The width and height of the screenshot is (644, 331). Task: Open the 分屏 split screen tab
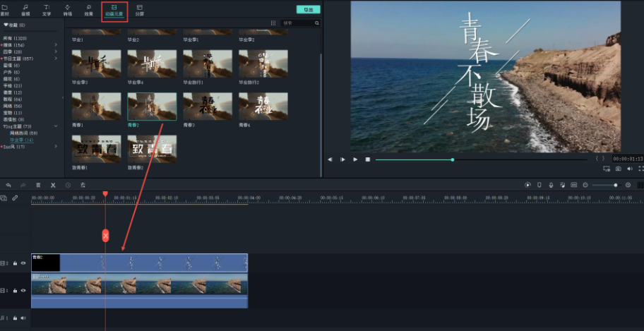pyautogui.click(x=140, y=11)
